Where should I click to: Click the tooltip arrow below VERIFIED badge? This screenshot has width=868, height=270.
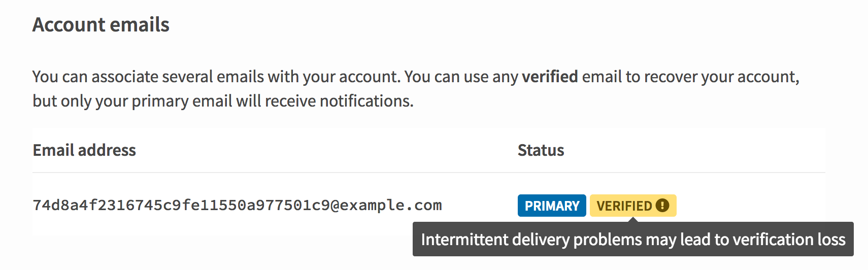(632, 219)
